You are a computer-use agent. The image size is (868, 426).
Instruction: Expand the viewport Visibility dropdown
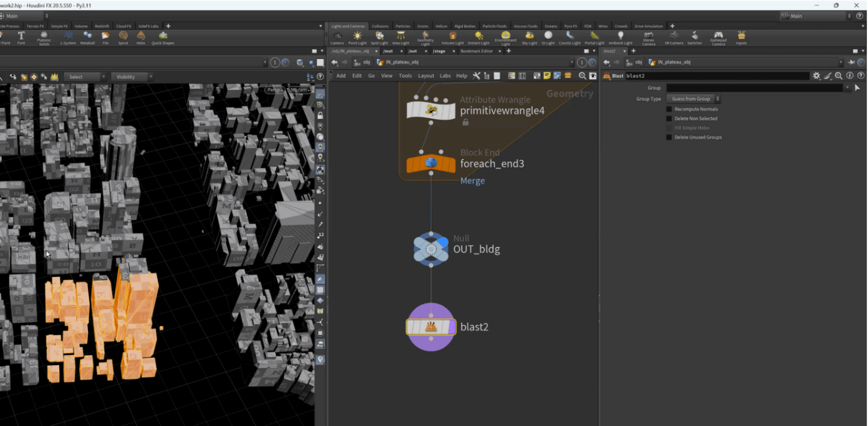pos(132,77)
